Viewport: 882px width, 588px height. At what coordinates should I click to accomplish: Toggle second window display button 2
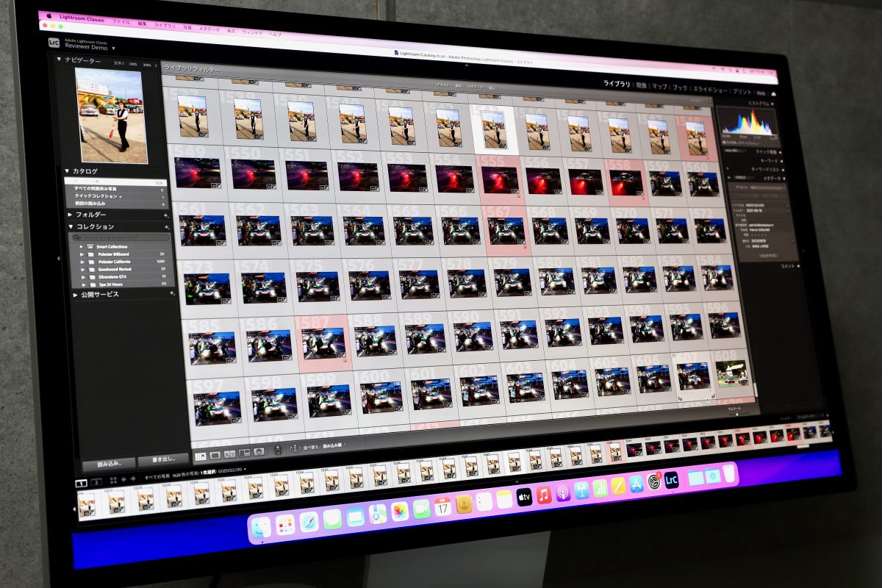tap(97, 481)
